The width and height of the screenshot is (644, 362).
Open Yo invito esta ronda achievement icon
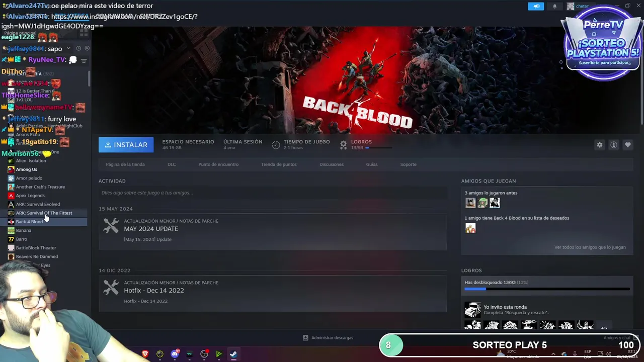coord(472,309)
